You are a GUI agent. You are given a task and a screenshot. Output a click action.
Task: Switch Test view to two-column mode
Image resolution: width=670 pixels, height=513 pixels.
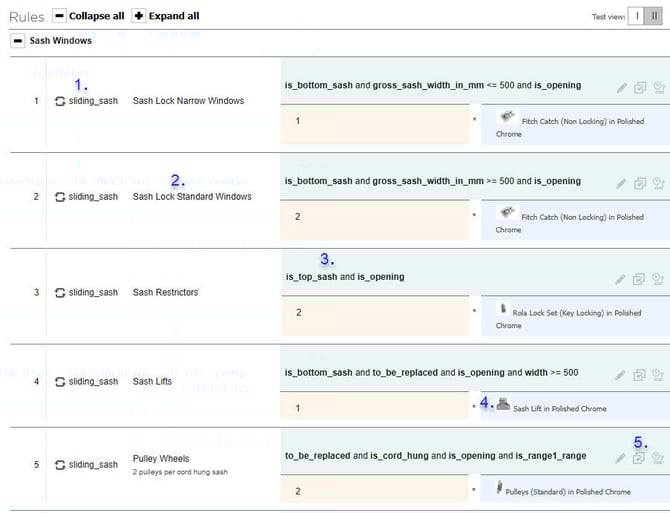click(654, 17)
